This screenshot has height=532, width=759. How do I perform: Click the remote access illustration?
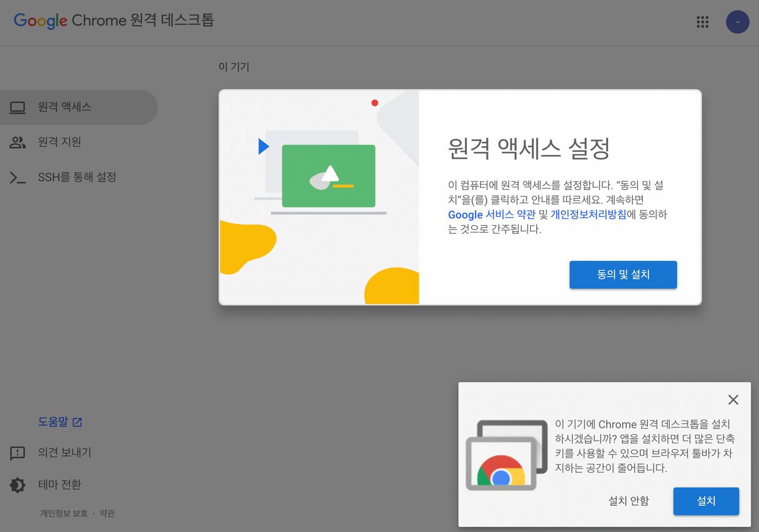[x=319, y=197]
